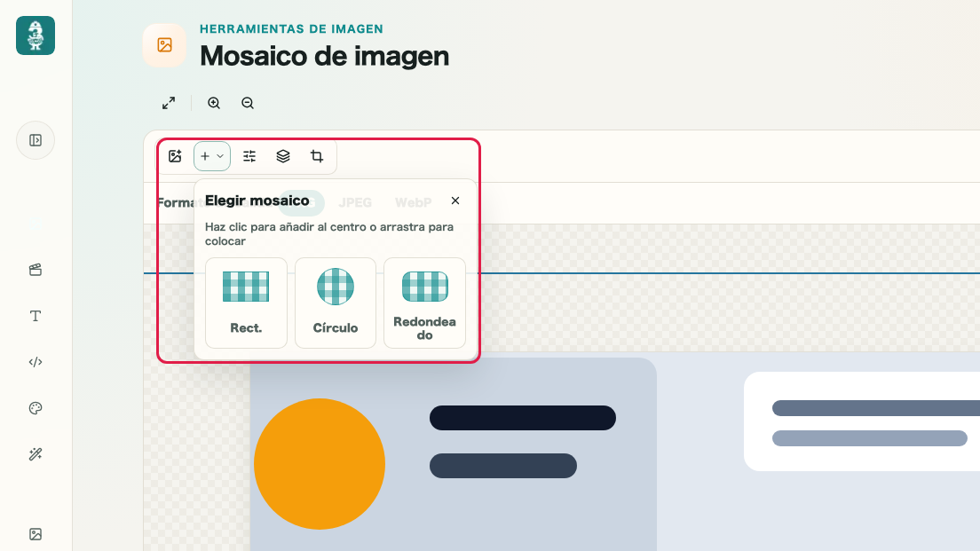980x551 pixels.
Task: Click the orange circle on the canvas
Action: (x=320, y=464)
